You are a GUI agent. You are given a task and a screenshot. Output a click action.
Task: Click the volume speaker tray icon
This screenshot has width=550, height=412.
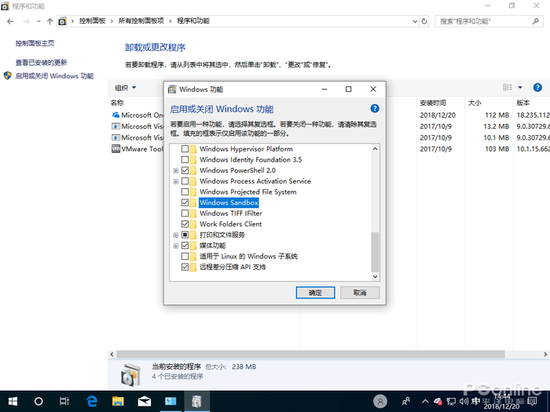(463, 401)
